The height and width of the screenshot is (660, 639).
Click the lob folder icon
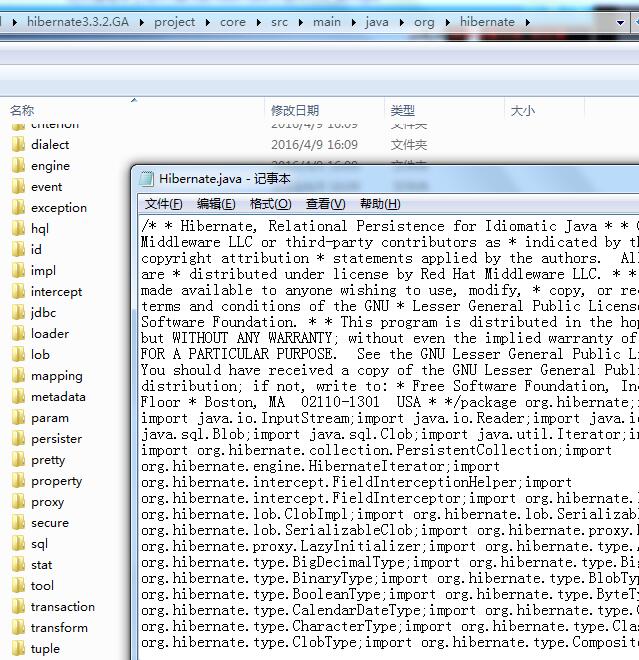[x=18, y=355]
